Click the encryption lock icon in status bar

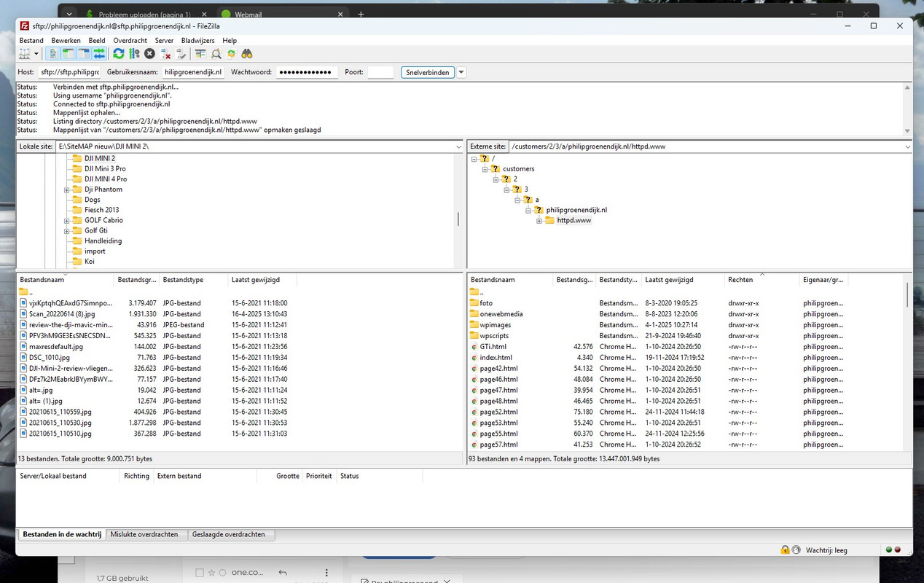tap(785, 550)
